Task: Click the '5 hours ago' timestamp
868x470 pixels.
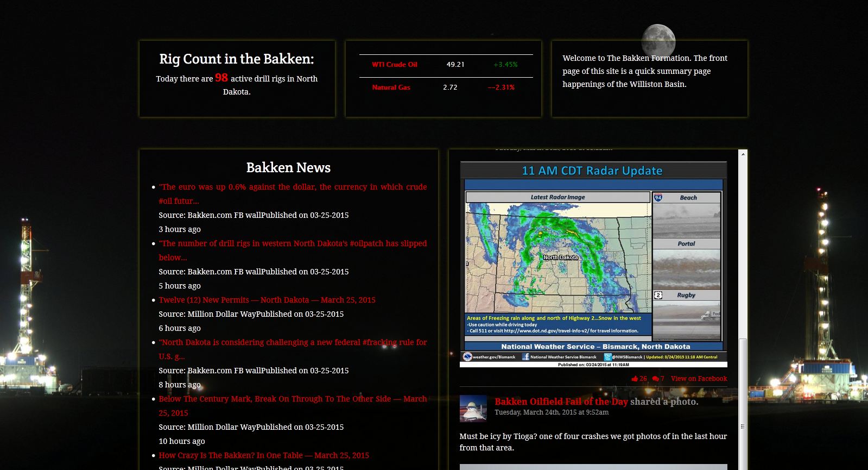Action: 180,286
